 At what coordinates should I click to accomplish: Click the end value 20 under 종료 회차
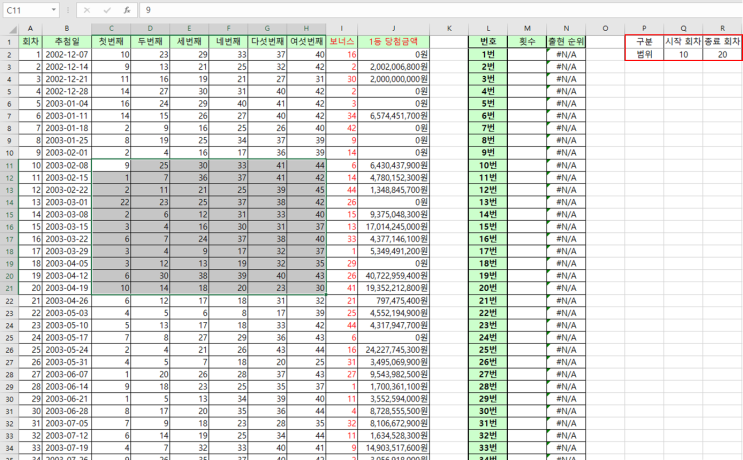722,54
